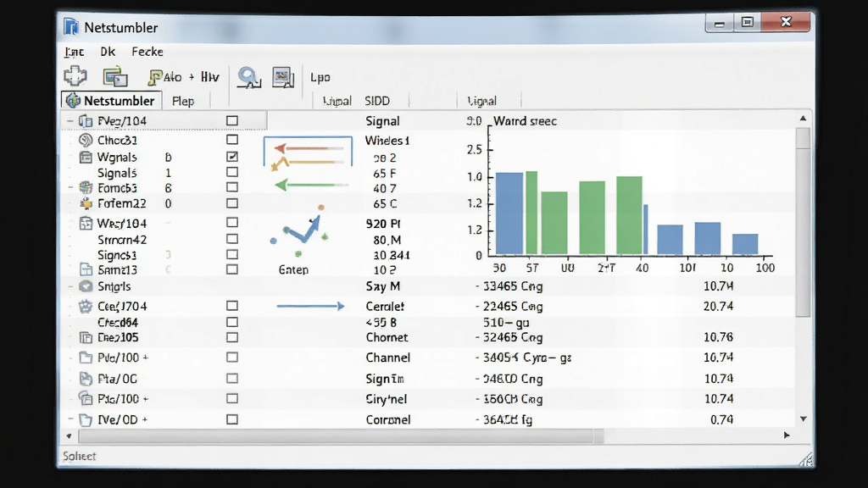Tick the Dre2105 row checkbox

[232, 337]
